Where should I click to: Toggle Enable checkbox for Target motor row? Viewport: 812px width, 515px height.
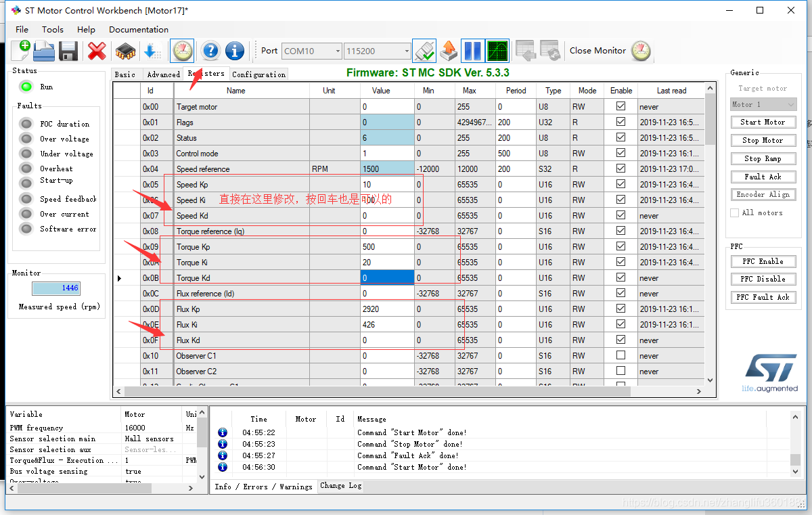(x=621, y=106)
